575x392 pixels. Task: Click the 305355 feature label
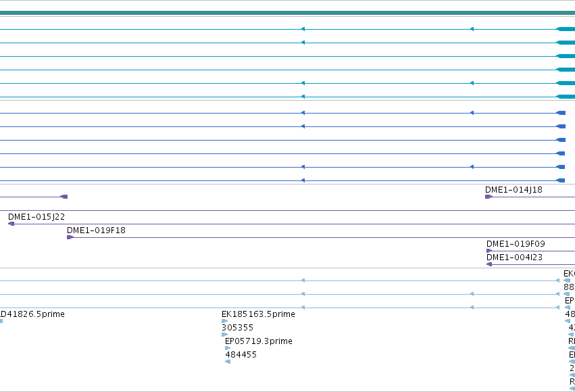[x=237, y=328]
